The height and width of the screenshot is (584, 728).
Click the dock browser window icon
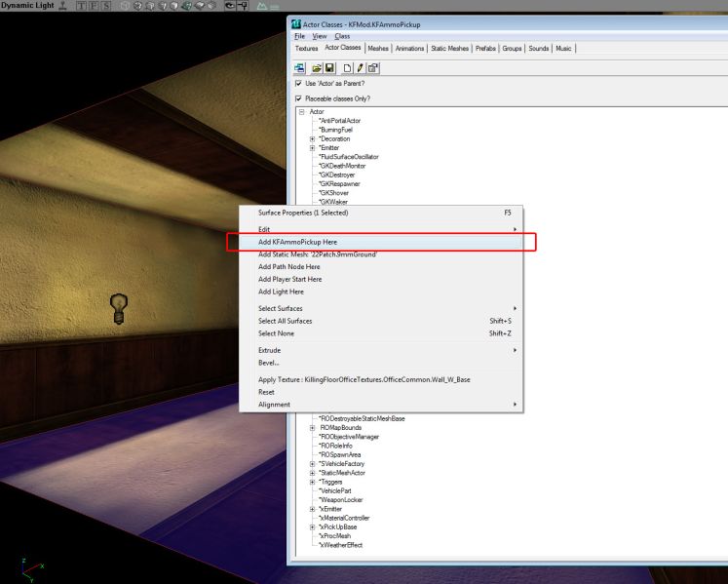pyautogui.click(x=299, y=68)
